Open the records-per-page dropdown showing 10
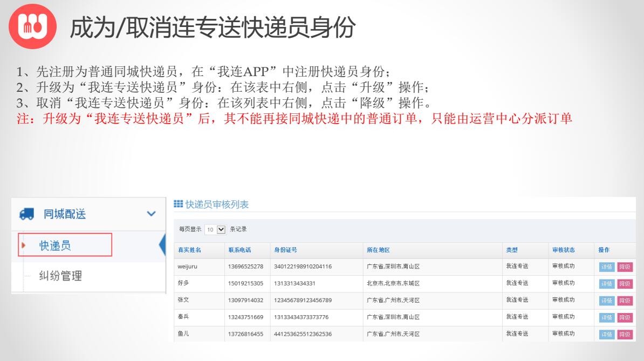This screenshot has width=644, height=361. 216,229
